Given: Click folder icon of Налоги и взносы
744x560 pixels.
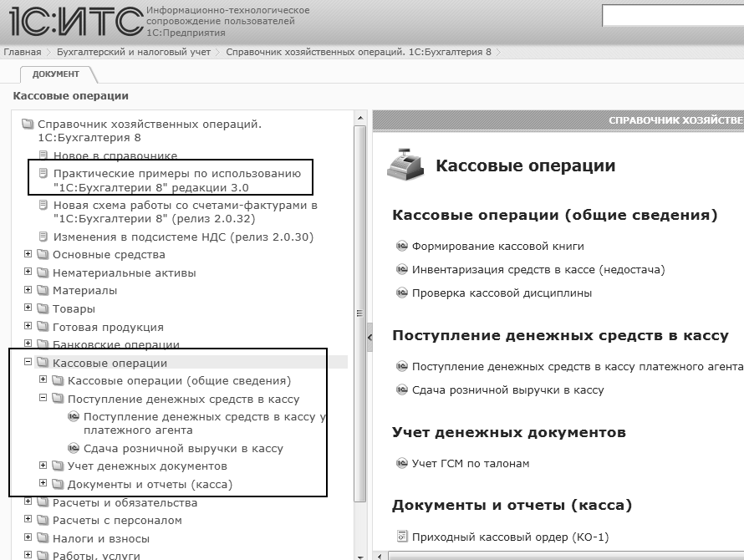Looking at the screenshot, I should tap(43, 538).
